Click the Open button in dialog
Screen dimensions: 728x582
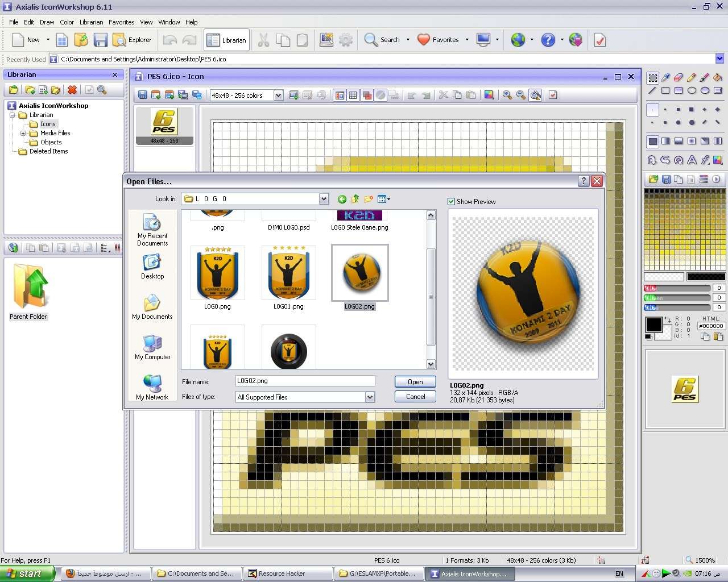click(415, 382)
